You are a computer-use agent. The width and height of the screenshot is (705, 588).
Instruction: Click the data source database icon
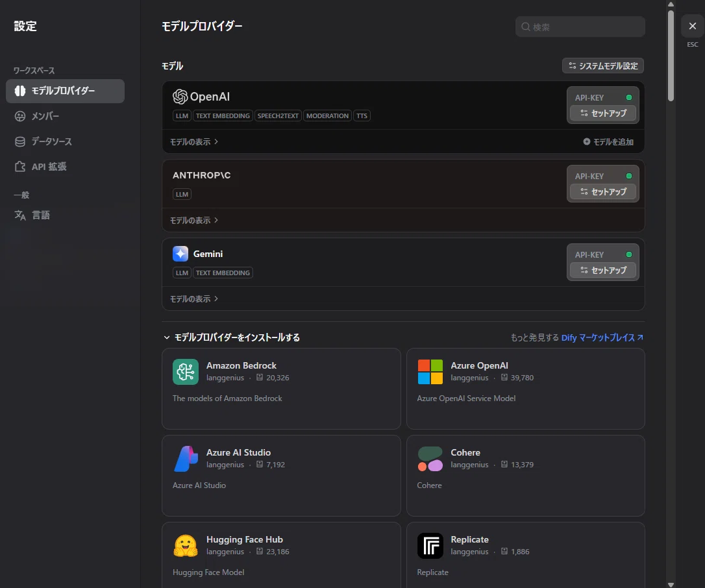point(20,141)
